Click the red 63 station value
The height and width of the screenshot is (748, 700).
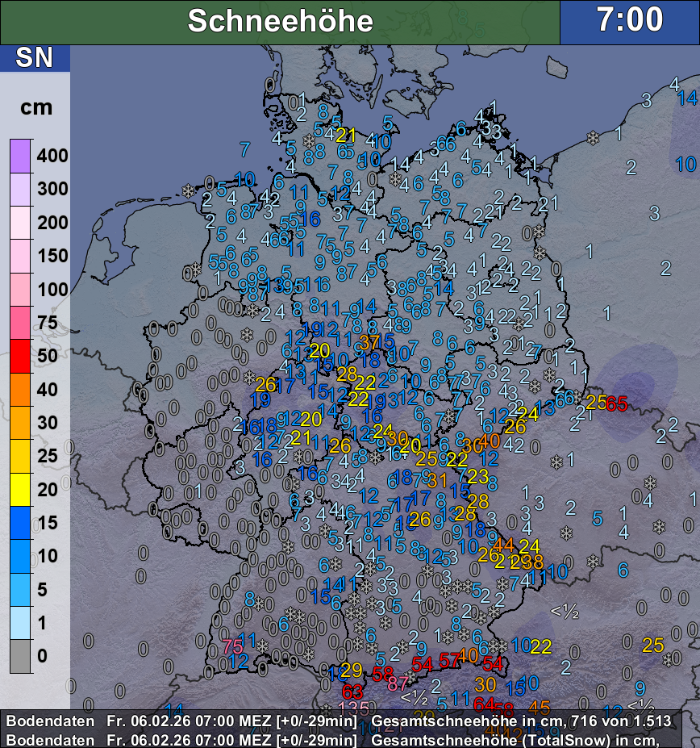pyautogui.click(x=352, y=692)
